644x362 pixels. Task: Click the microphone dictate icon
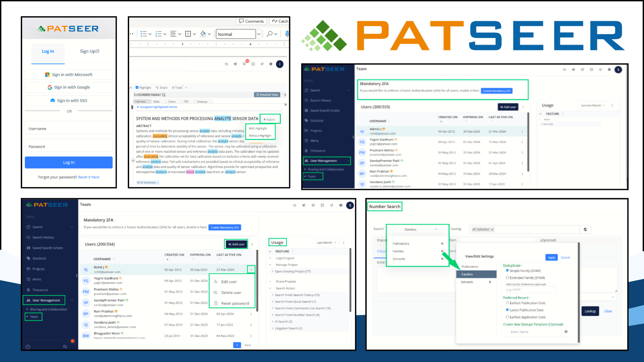[x=287, y=34]
